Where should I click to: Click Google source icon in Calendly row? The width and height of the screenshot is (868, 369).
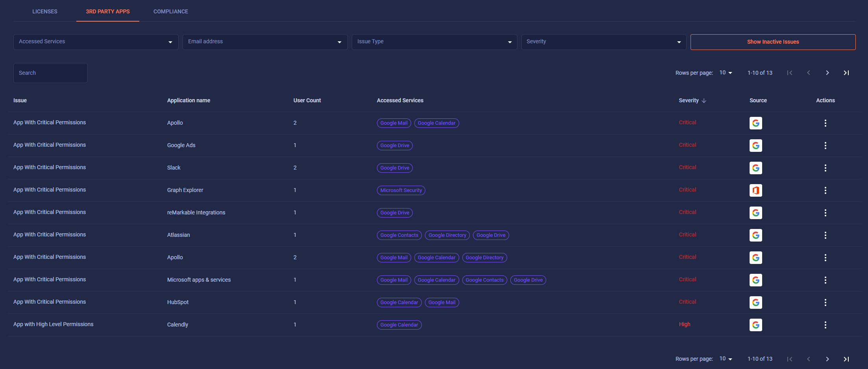(755, 325)
